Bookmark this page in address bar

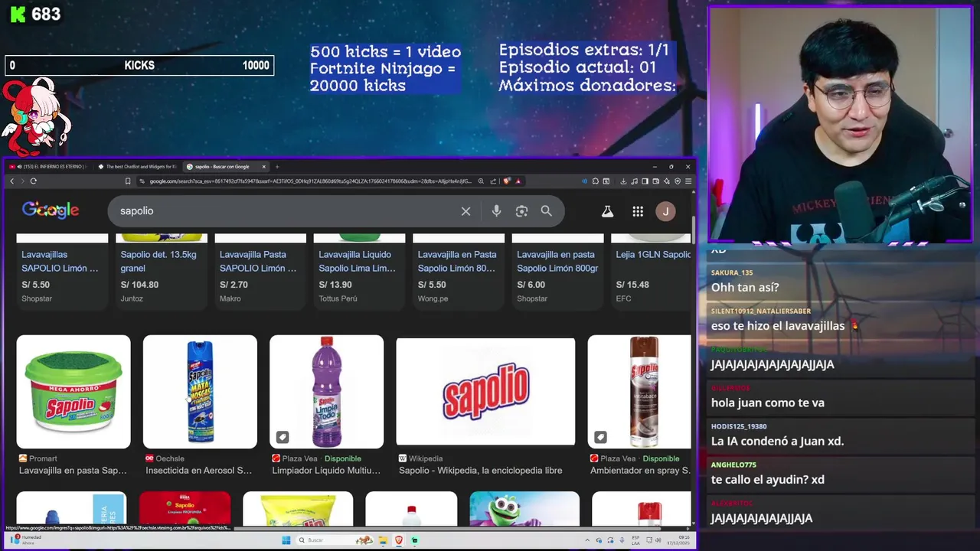click(128, 181)
